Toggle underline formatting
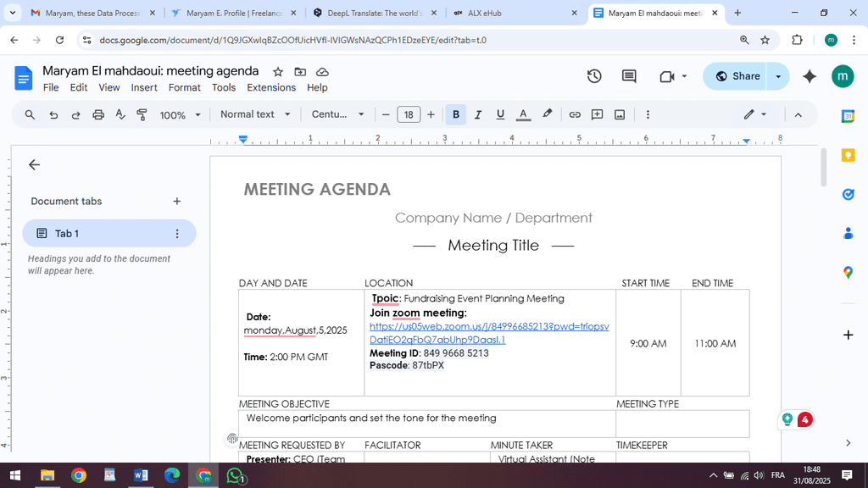The height and width of the screenshot is (488, 868). [500, 114]
